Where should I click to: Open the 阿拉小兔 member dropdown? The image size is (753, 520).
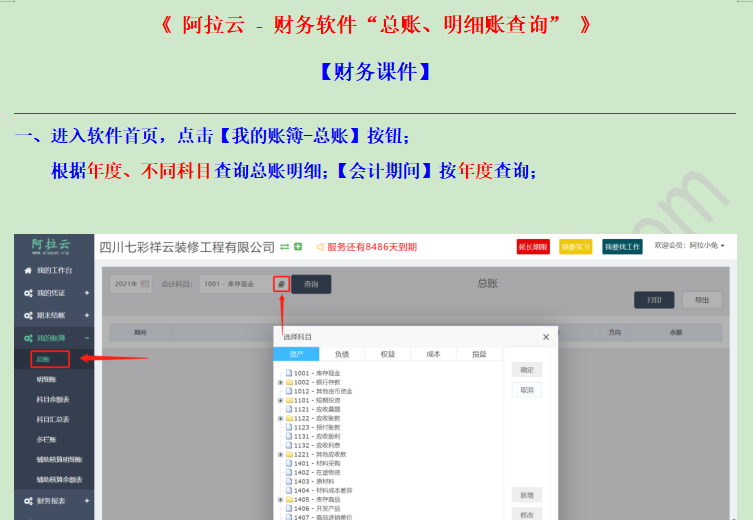pos(689,245)
